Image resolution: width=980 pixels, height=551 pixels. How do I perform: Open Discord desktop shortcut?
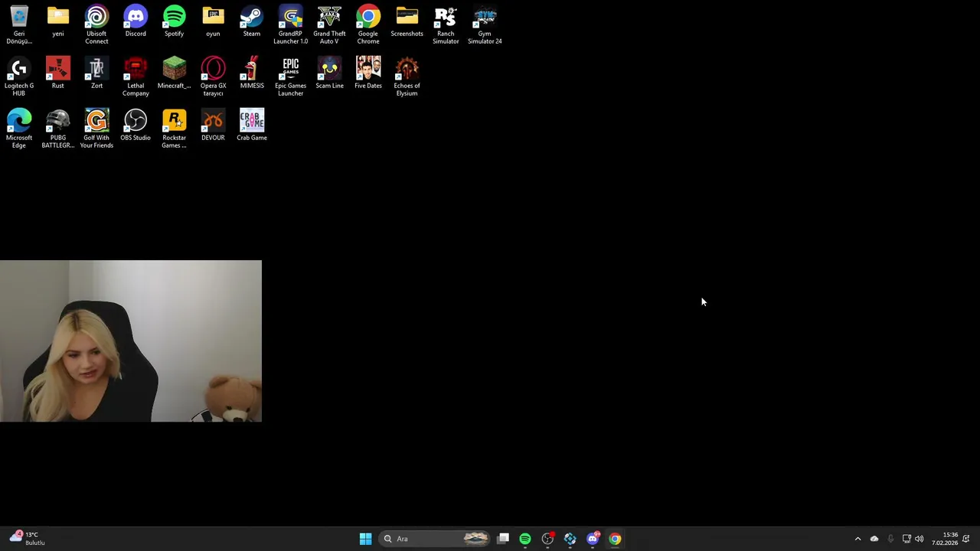coord(136,22)
